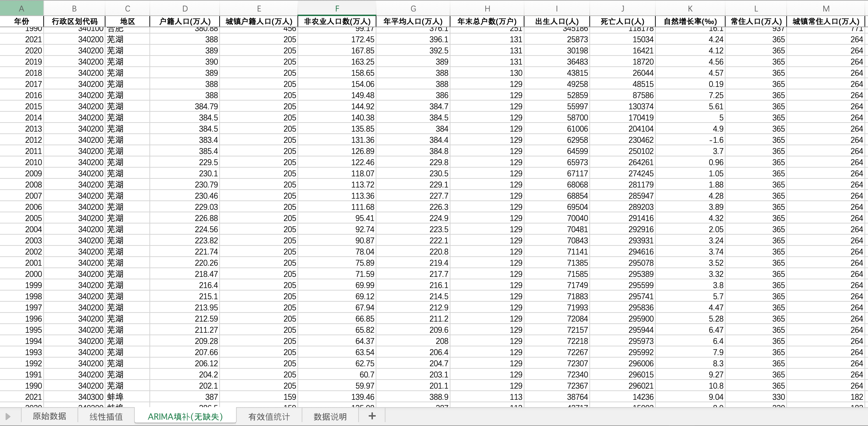Select the 户籍人口(万人) header cell
This screenshot has width=868, height=426.
click(185, 21)
